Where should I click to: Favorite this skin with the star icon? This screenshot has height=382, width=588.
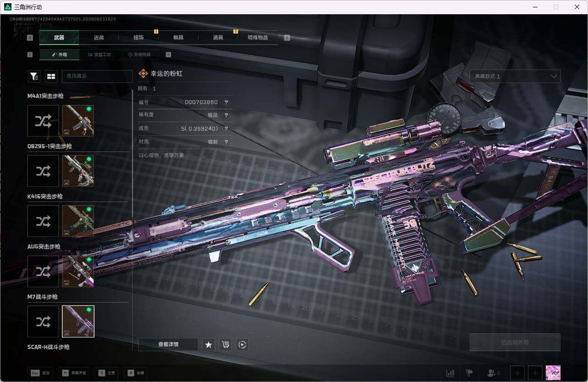click(x=209, y=344)
